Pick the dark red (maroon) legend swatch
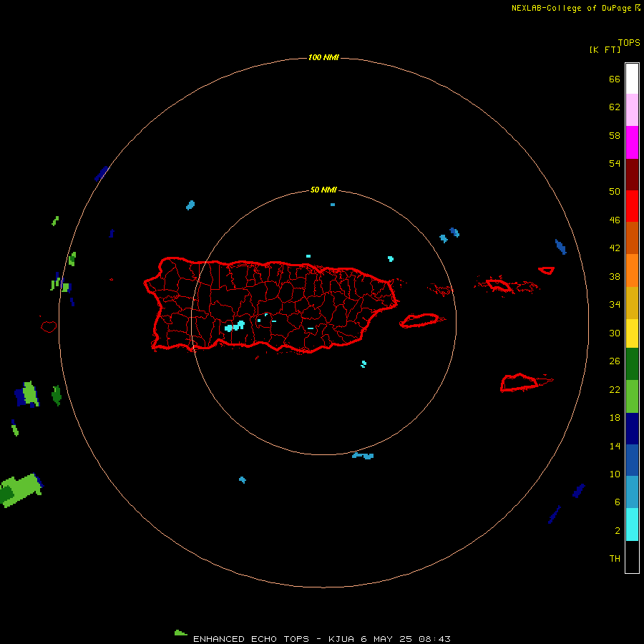The image size is (644, 644). click(x=632, y=175)
